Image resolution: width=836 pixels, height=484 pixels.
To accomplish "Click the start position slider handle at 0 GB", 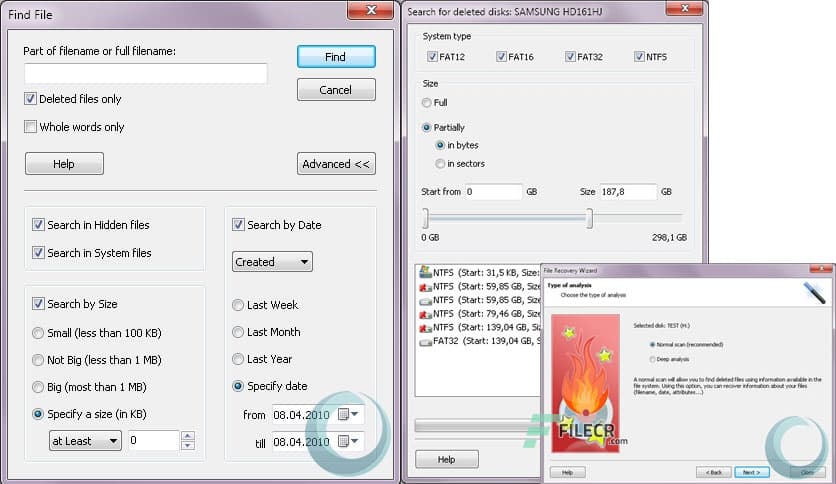I will point(425,218).
